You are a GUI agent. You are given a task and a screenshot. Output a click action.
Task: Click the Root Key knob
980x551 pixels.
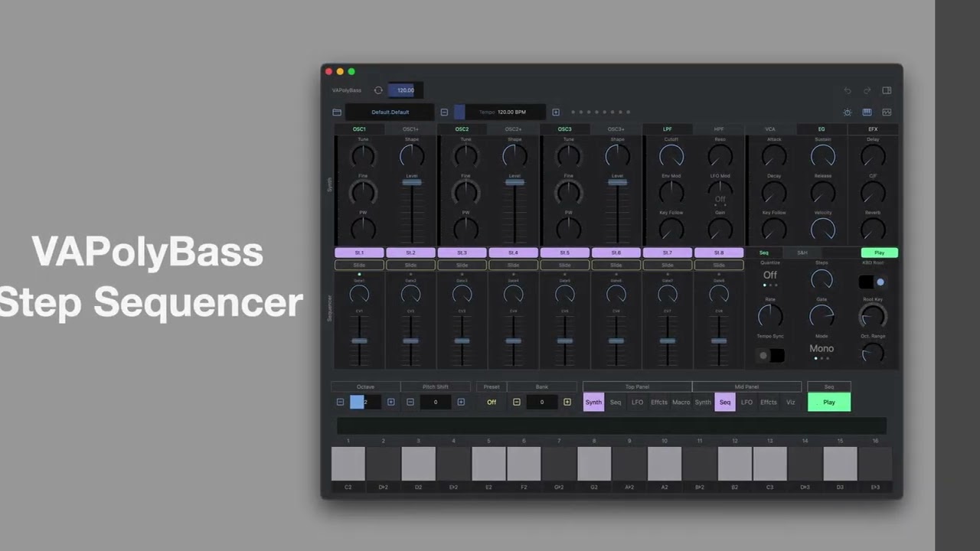point(873,315)
